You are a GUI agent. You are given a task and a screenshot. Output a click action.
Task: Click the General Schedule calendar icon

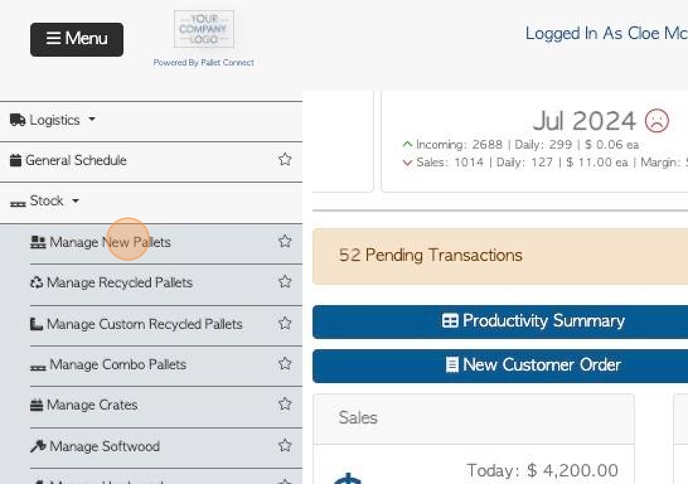[x=15, y=160]
